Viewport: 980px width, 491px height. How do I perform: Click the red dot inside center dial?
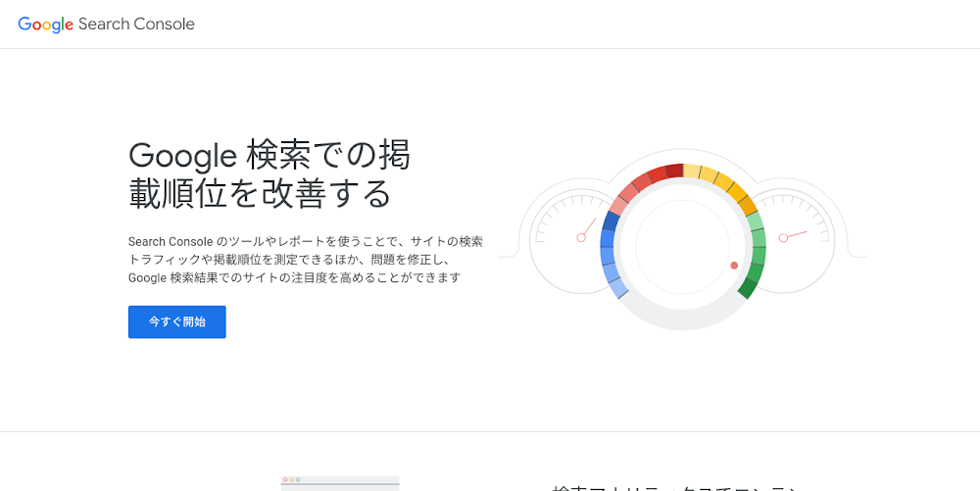point(734,266)
